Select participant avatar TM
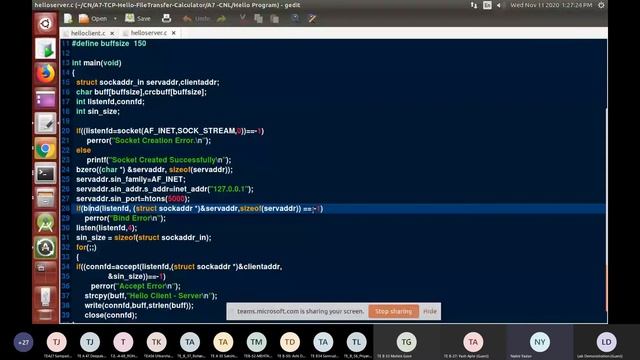 256,342
